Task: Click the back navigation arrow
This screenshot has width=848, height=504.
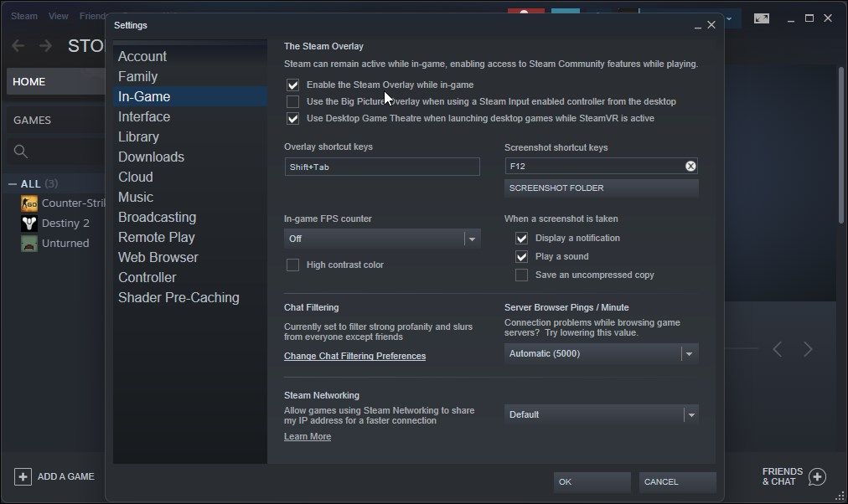Action: coord(18,45)
